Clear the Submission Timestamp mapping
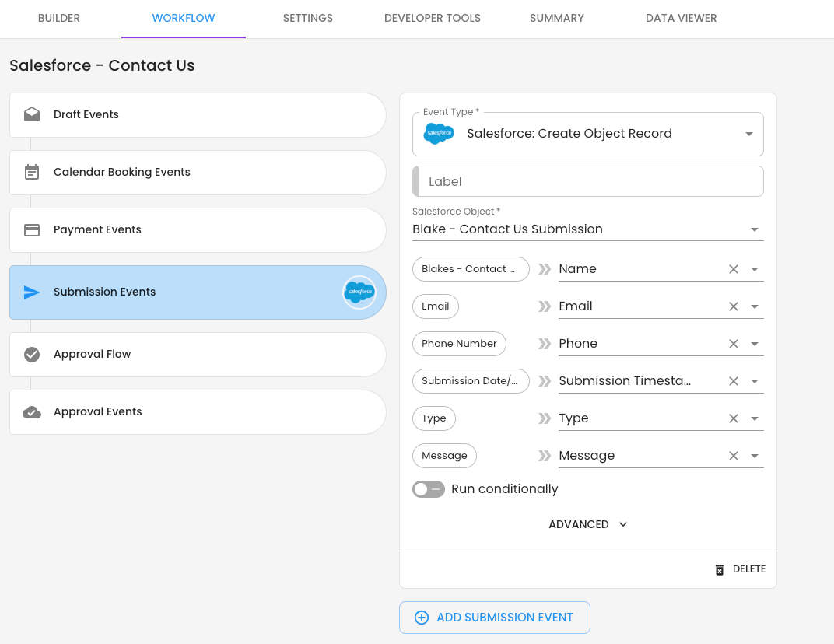The width and height of the screenshot is (834, 644). click(x=734, y=381)
